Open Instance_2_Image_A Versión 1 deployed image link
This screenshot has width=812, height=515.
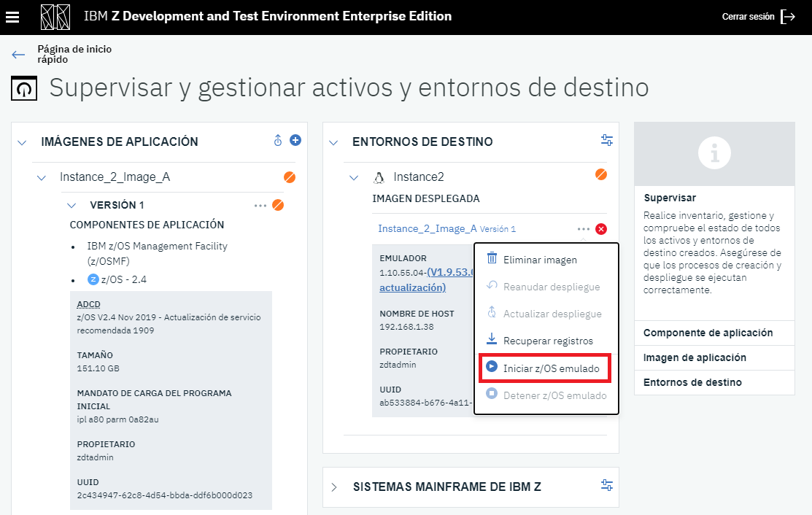point(447,229)
